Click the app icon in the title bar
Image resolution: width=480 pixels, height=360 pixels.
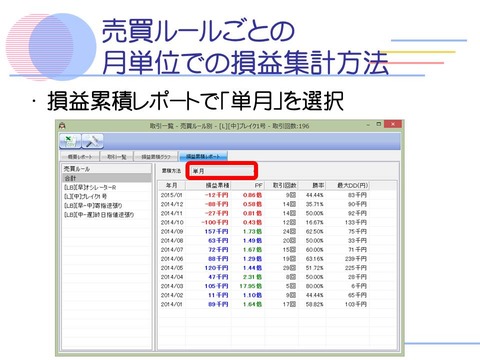[62, 126]
